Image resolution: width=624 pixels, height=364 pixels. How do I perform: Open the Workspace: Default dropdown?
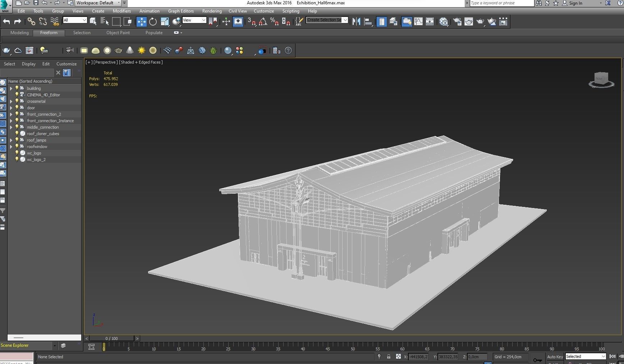98,3
